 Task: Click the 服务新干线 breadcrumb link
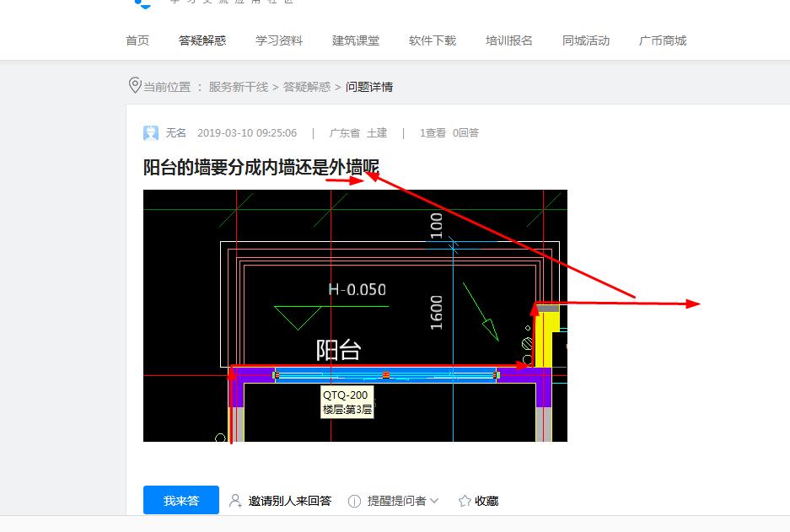[239, 87]
